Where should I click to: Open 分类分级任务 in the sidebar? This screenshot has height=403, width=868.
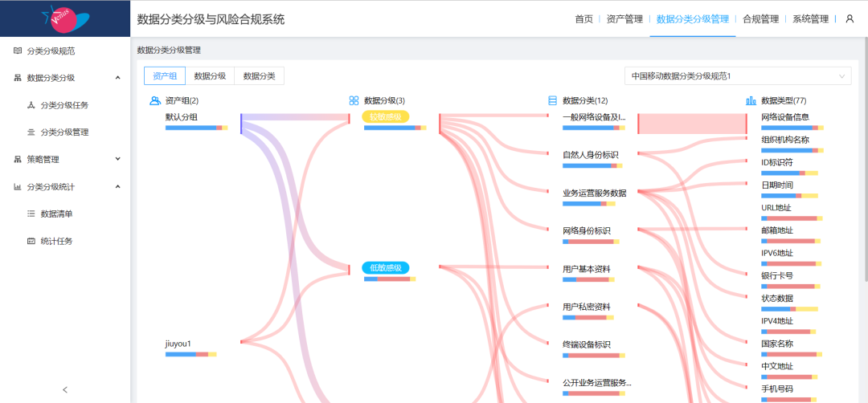pos(63,105)
